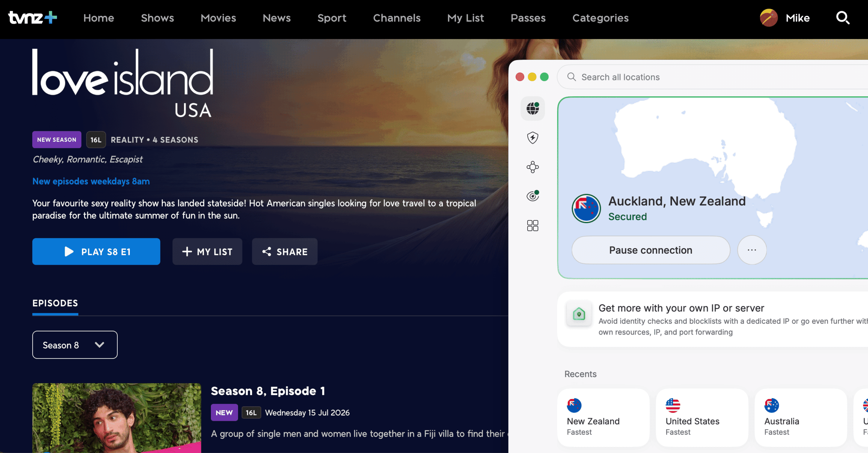This screenshot has width=868, height=453.
Task: Click the Secured status text
Action: pos(628,217)
